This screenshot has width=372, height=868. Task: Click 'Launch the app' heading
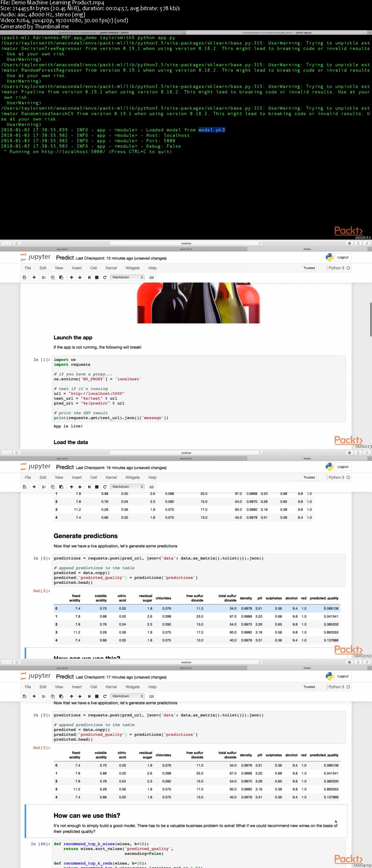pyautogui.click(x=73, y=338)
